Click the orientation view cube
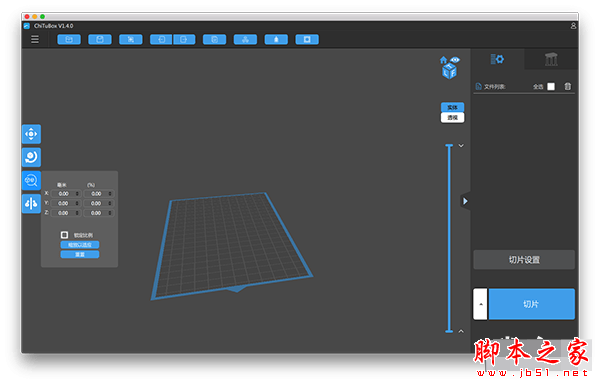600x384 pixels. [x=450, y=72]
